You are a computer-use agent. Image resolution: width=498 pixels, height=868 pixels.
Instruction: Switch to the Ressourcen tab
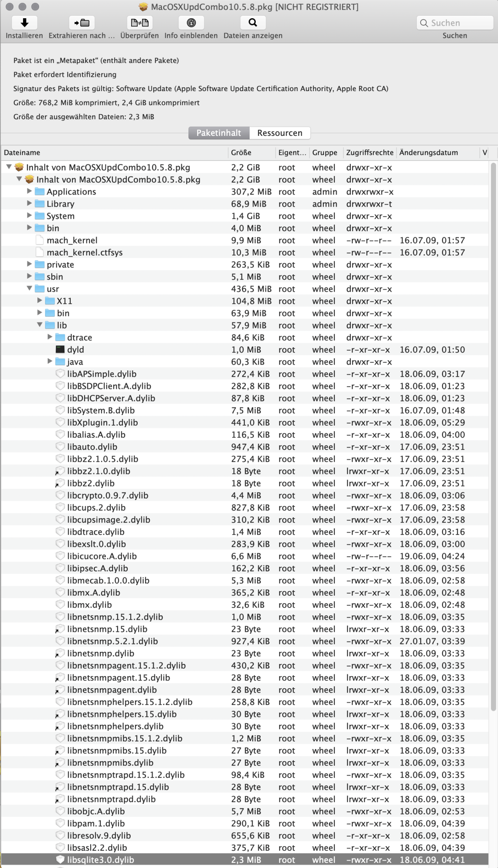tap(280, 133)
